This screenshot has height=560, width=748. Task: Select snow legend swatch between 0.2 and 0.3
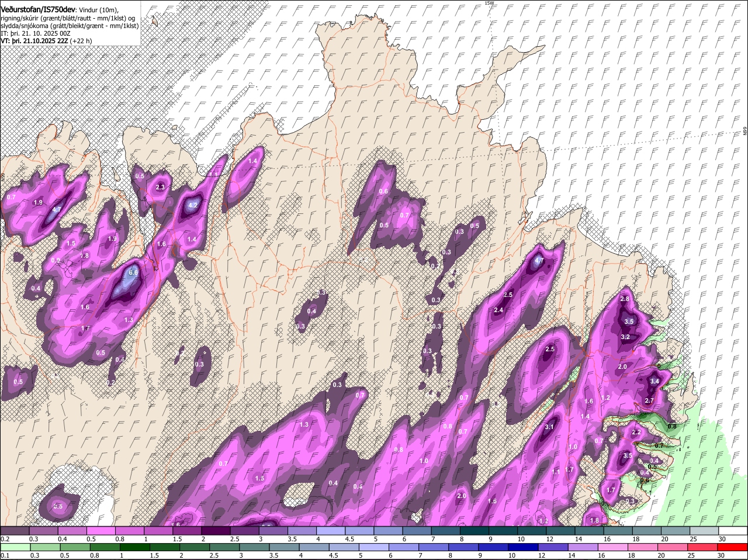(15, 530)
